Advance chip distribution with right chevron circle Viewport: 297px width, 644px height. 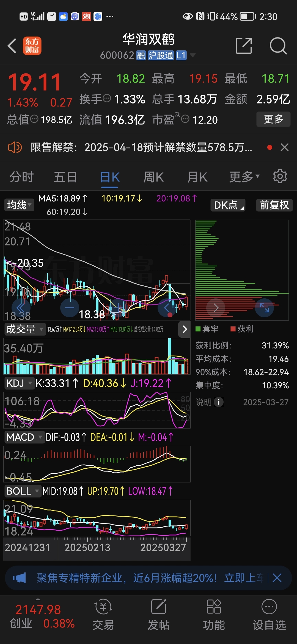coord(216,308)
